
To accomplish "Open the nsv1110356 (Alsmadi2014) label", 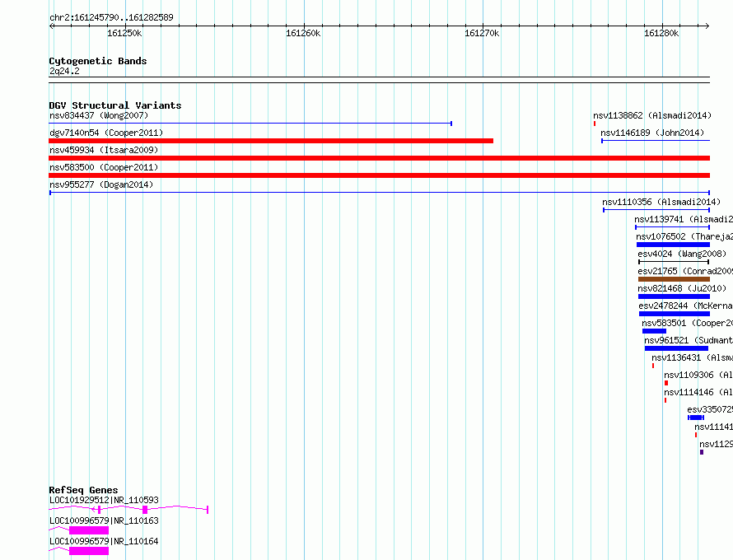I will 661,202.
